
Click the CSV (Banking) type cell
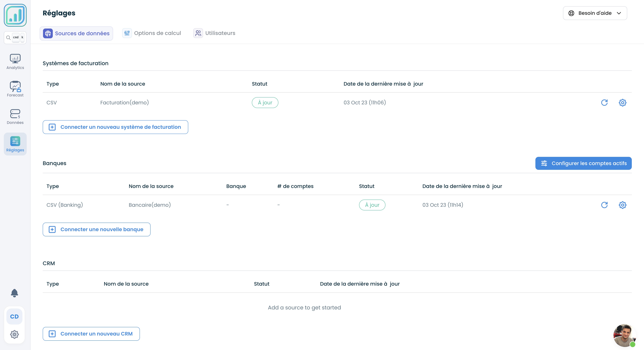(x=65, y=205)
